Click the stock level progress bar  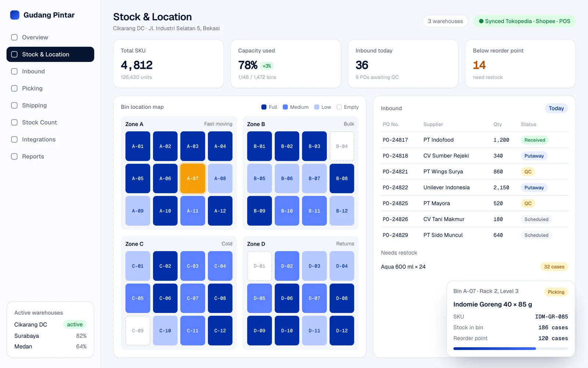point(510,348)
